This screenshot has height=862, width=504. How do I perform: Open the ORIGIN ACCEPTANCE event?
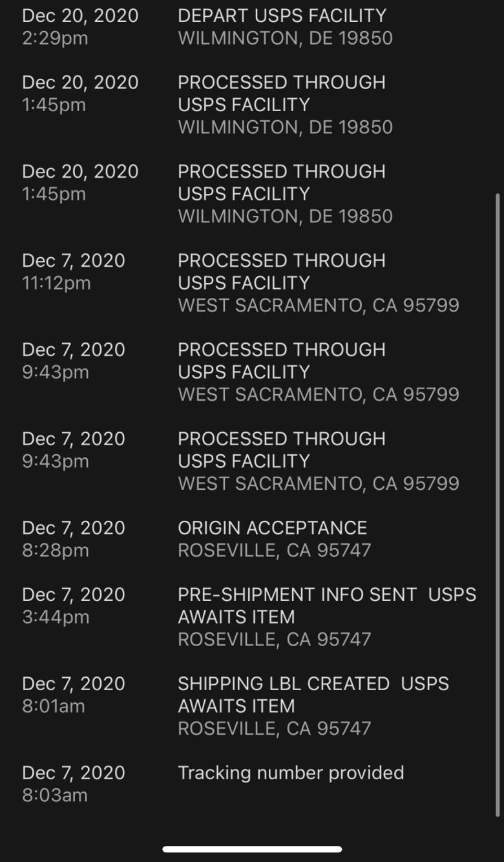pos(272,528)
